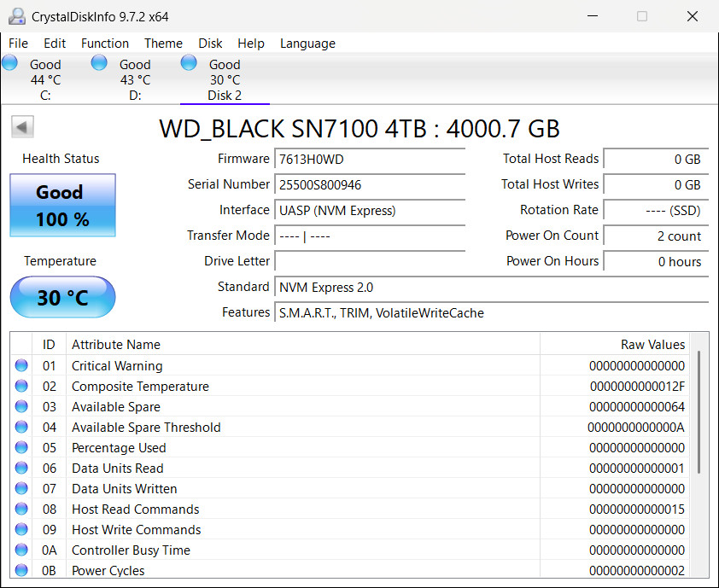The height and width of the screenshot is (588, 719).
Task: Click status orb for Host Write Commands row
Action: 21,529
